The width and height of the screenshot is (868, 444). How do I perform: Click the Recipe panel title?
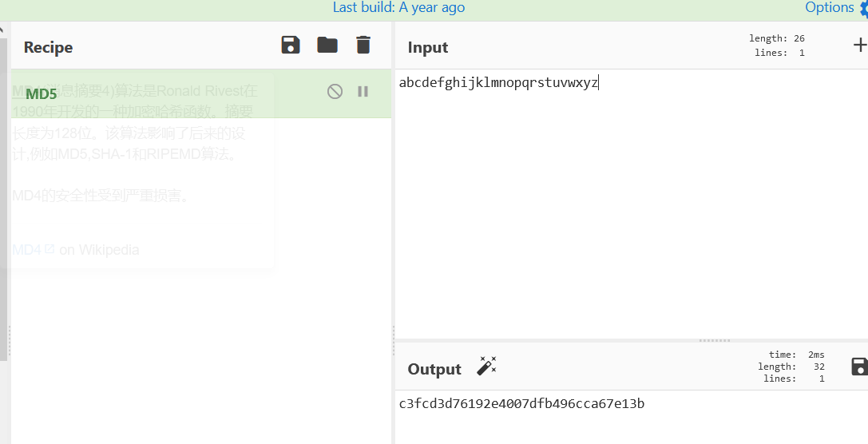[x=48, y=48]
